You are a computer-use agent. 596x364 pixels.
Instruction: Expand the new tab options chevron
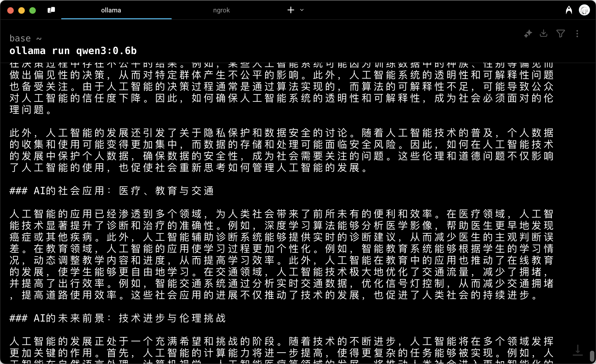click(x=302, y=10)
